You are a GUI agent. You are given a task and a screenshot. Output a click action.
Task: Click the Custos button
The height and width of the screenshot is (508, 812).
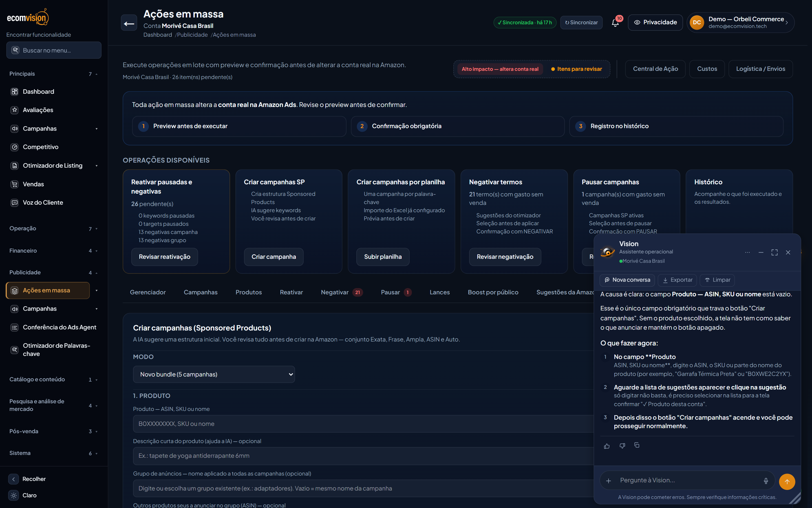pyautogui.click(x=707, y=69)
